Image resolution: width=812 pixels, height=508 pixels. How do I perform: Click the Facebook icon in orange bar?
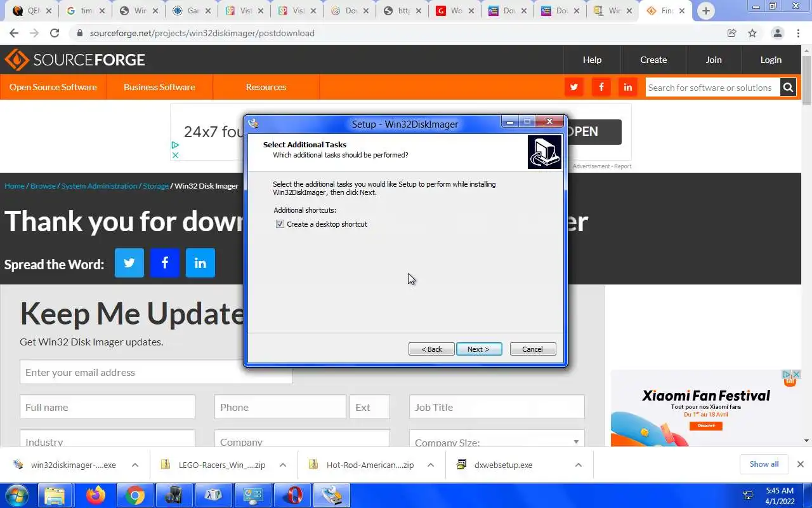[x=601, y=88]
